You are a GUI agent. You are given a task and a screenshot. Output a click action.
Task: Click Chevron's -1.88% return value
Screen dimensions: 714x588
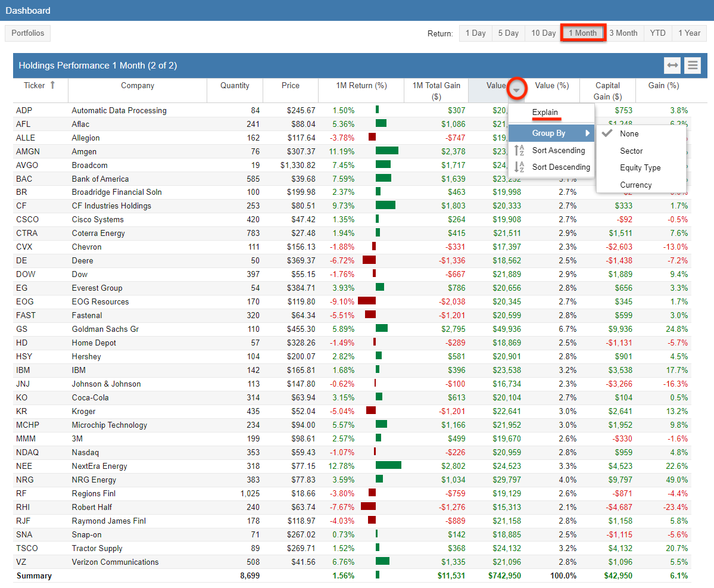click(342, 247)
